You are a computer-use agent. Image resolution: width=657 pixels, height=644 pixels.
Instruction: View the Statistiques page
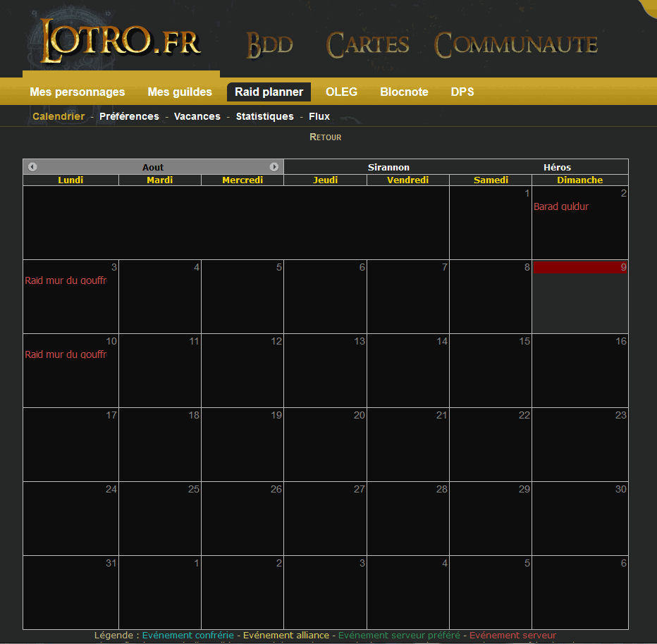(264, 116)
